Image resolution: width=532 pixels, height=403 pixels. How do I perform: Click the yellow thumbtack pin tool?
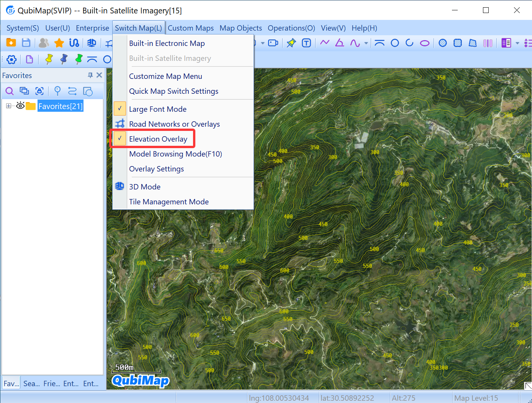(x=291, y=43)
